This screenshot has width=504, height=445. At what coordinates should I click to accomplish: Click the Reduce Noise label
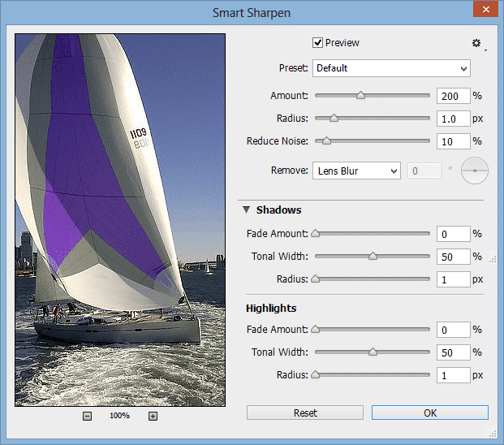point(278,140)
